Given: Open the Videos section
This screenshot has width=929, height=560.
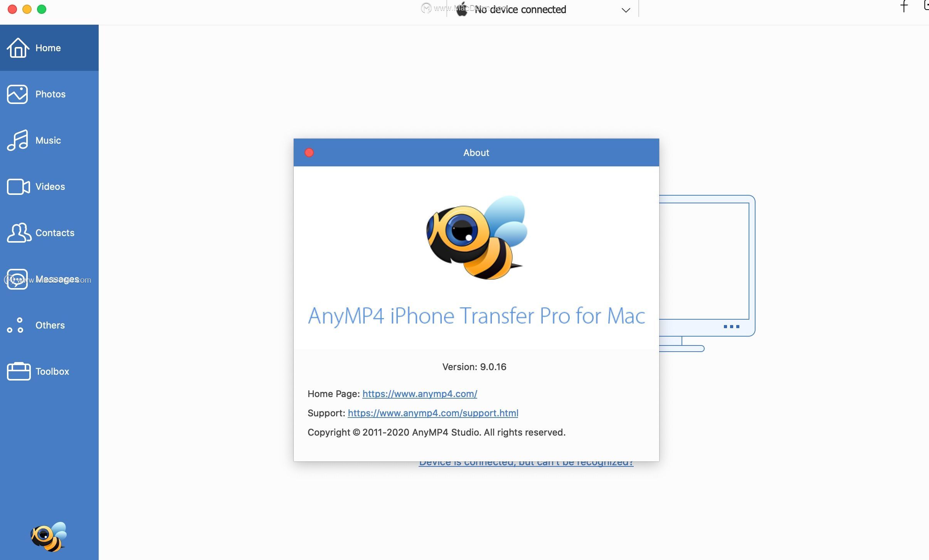Looking at the screenshot, I should [50, 186].
